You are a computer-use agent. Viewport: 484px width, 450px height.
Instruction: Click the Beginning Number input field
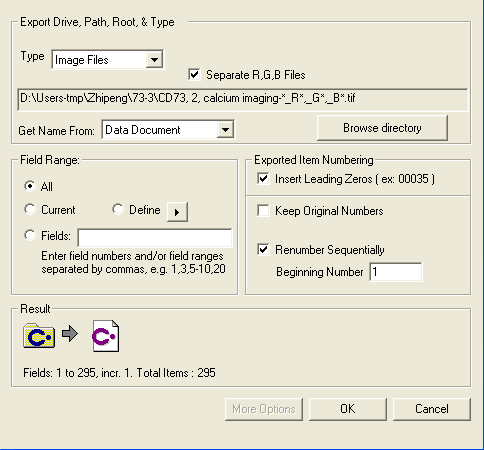[396, 272]
